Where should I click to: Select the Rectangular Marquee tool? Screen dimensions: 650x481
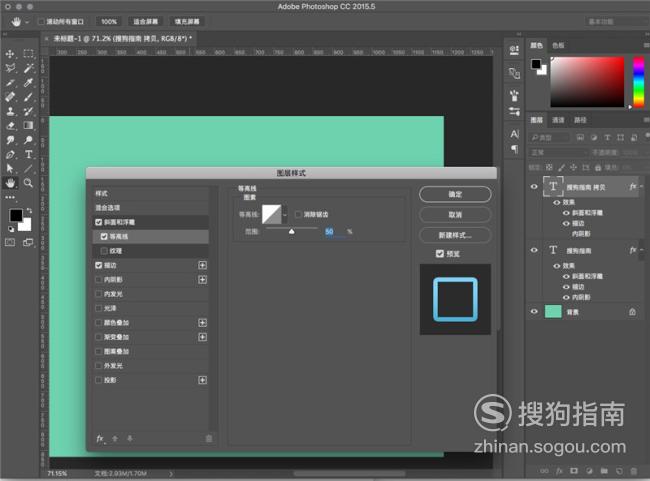(28, 53)
